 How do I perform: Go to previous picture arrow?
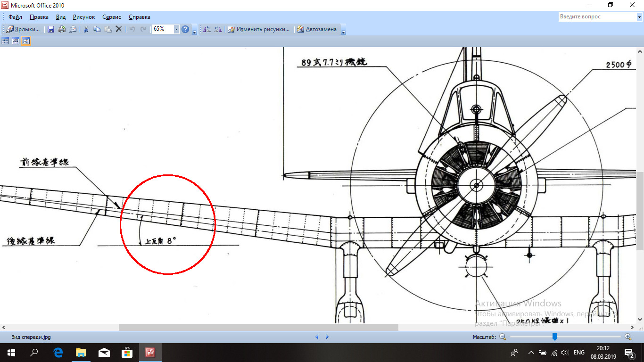click(x=317, y=337)
